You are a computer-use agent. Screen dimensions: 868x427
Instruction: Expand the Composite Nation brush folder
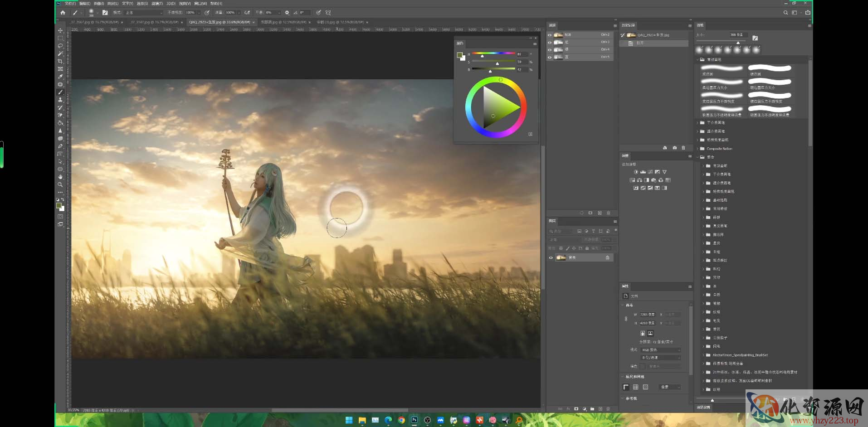pos(697,148)
